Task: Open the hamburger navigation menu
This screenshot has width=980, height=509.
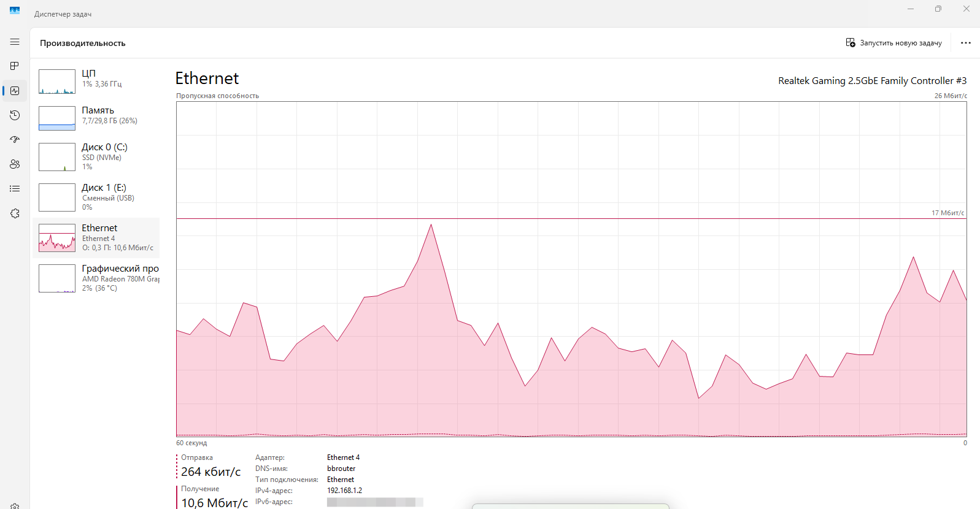Action: click(15, 42)
